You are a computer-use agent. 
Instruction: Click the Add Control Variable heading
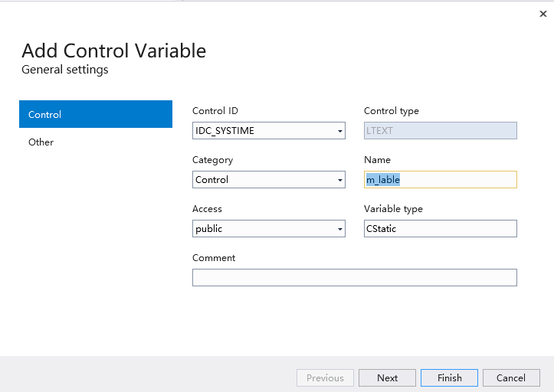point(113,51)
